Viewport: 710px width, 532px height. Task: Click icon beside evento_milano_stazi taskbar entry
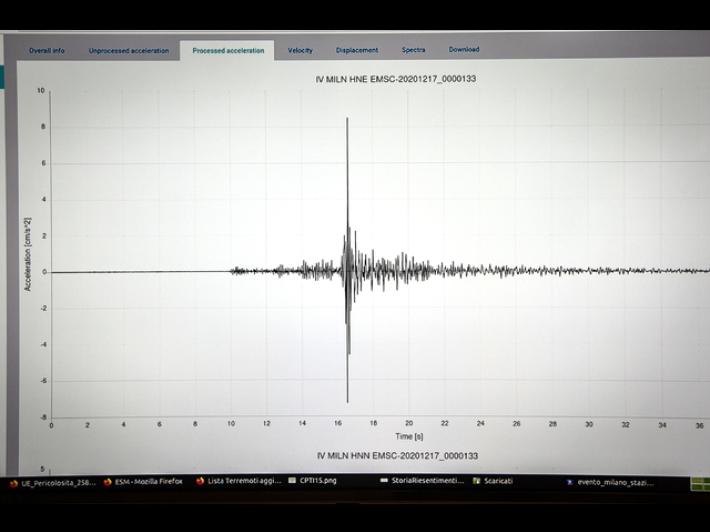click(570, 483)
